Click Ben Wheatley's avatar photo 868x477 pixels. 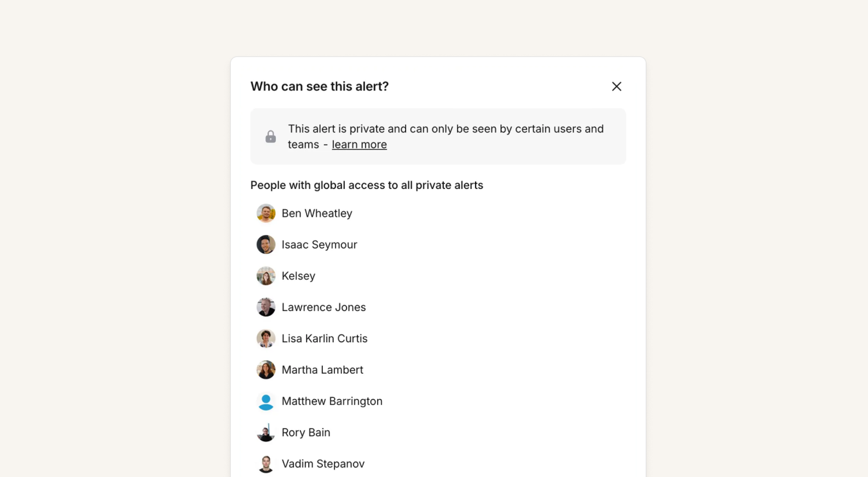[266, 214]
